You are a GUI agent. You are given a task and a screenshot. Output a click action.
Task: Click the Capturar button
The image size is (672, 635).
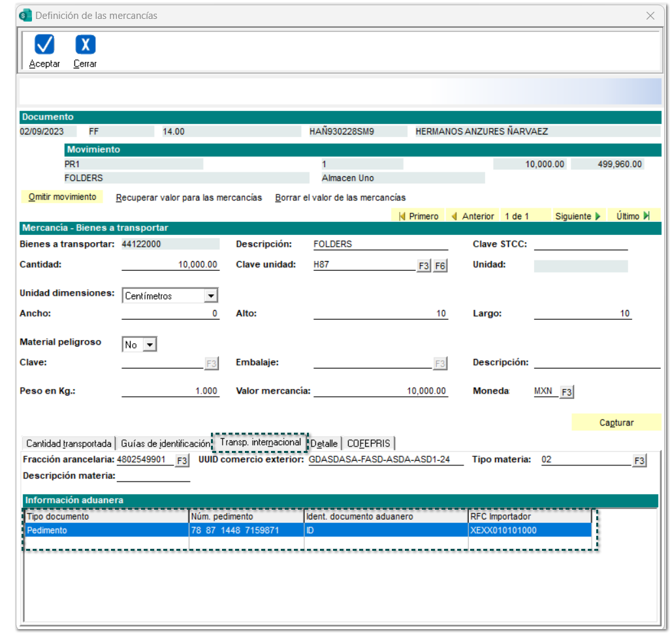616,422
